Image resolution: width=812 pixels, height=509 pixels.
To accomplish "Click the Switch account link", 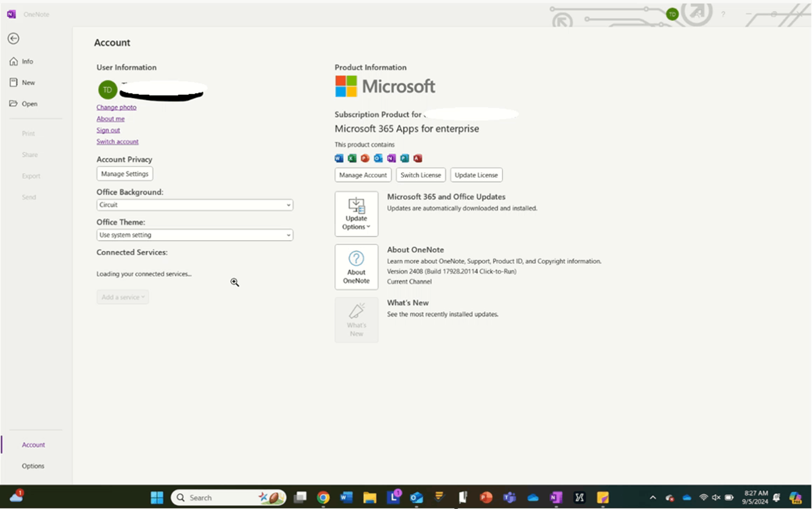I will pyautogui.click(x=117, y=142).
